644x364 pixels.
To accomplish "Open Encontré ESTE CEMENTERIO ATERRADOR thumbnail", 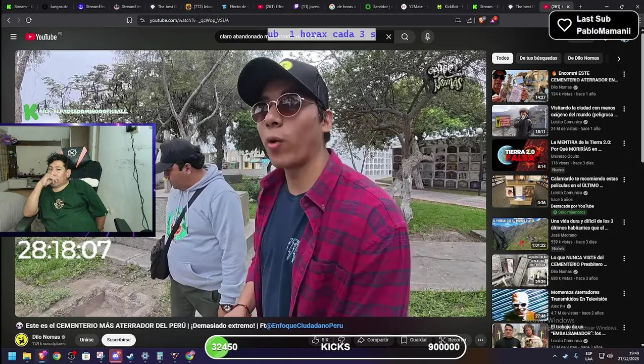I will 520,86.
